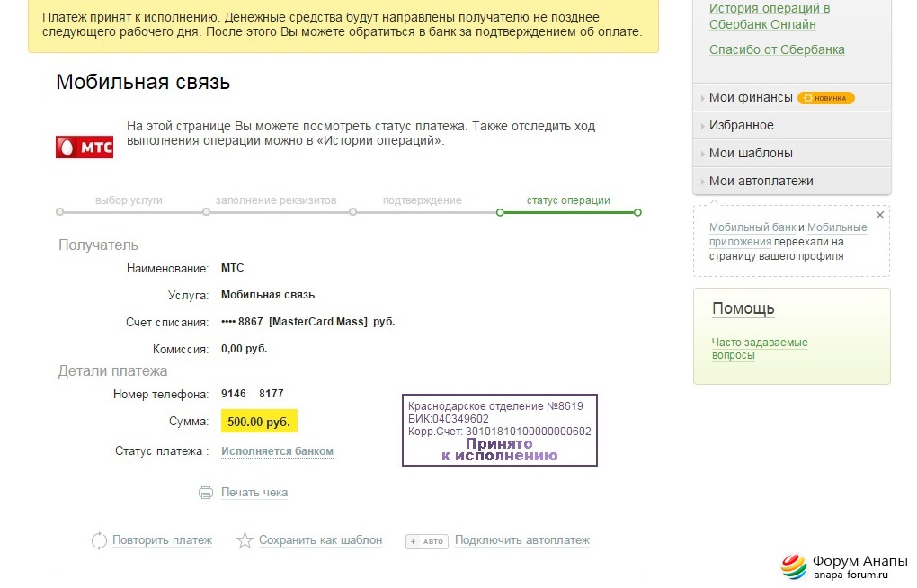
Task: Click the Принято к исполнению stamp
Action: 500,430
